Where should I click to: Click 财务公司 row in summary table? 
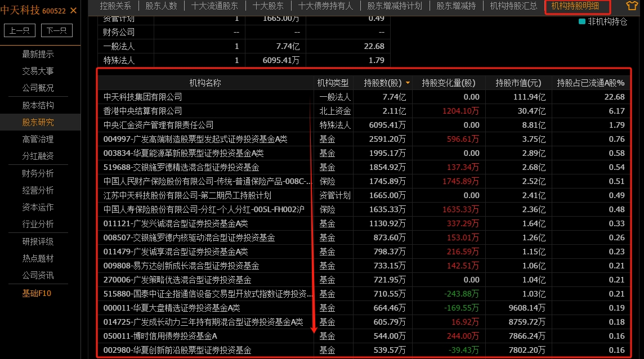244,32
